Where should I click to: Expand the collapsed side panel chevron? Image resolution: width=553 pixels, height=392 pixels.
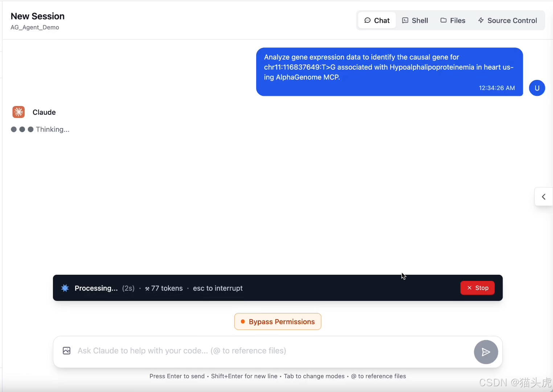(544, 197)
